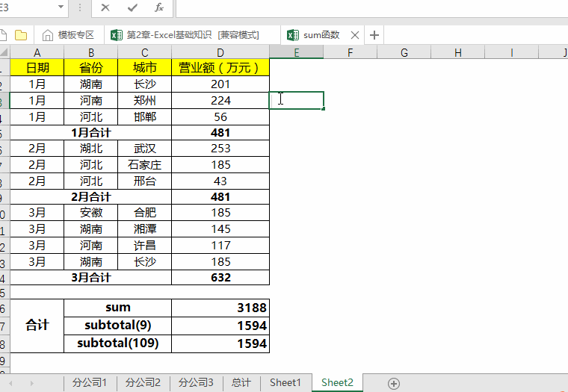
Task: Click the Excel icon on sum函数 tab
Action: coord(293,35)
